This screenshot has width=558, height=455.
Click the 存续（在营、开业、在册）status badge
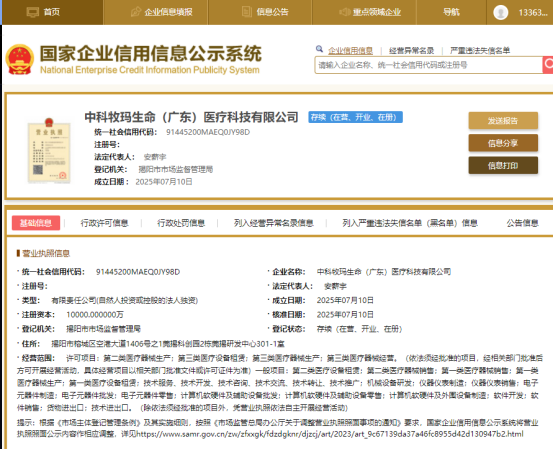[355, 117]
